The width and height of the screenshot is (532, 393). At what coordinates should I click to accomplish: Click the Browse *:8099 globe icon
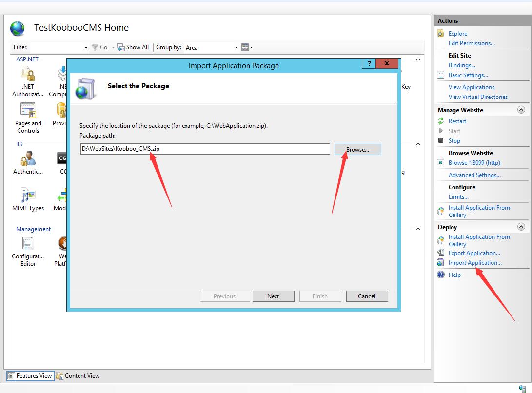(x=440, y=162)
